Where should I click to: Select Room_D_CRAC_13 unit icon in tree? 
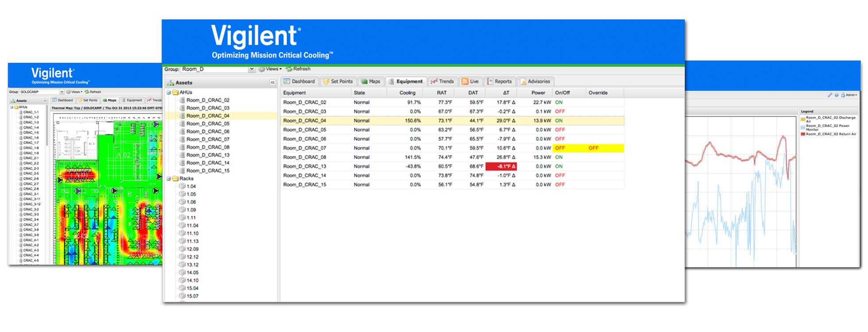point(182,155)
